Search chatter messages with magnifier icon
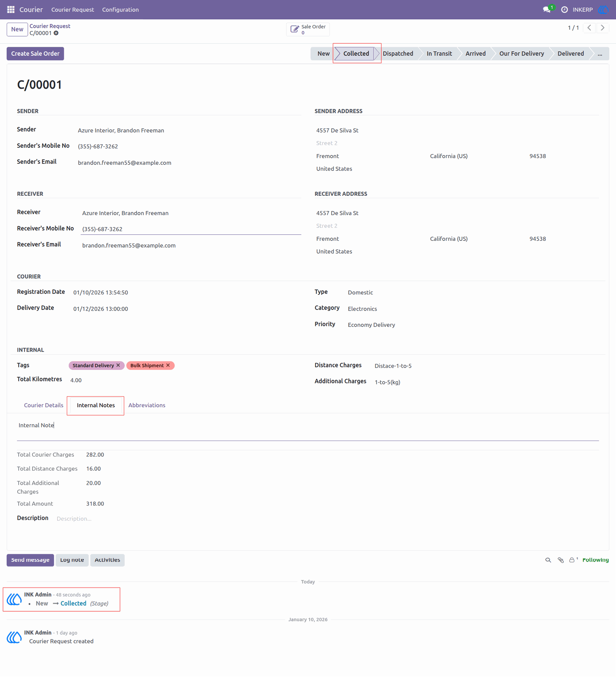 coord(548,560)
